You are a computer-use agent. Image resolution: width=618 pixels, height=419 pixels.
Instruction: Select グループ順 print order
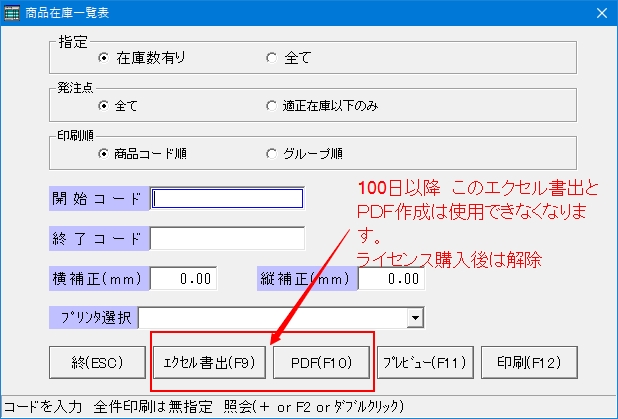point(271,153)
